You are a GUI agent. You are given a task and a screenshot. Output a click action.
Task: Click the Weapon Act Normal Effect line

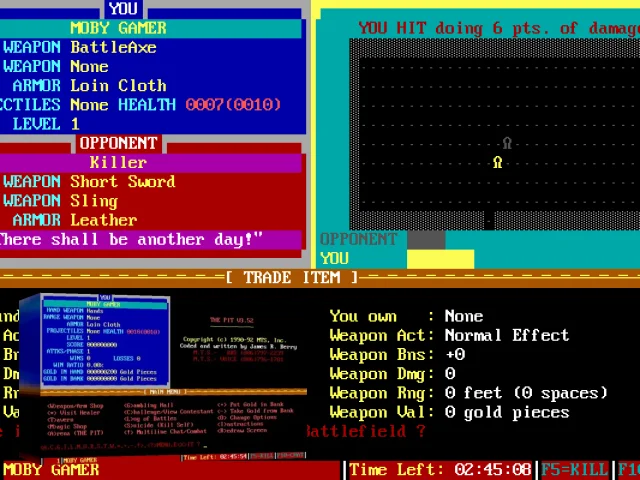point(449,336)
